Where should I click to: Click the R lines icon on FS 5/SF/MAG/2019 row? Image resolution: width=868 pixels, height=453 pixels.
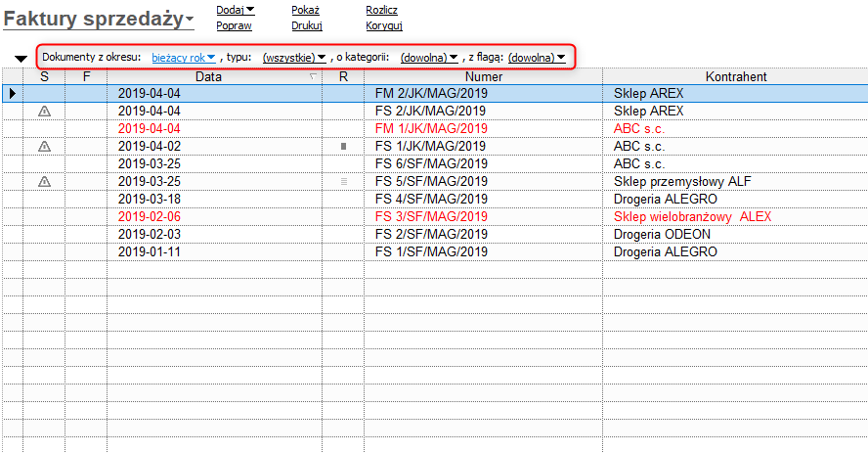[x=343, y=182]
